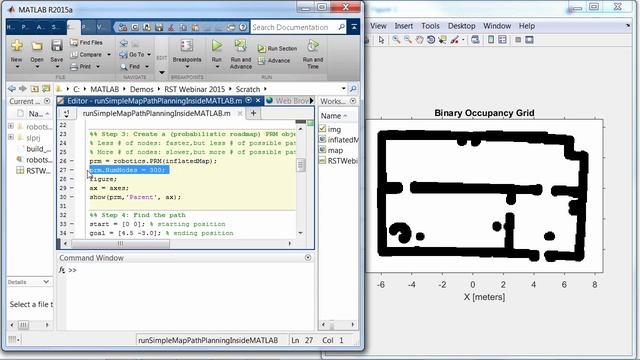Select Rotate 3D tool in figure window
Screen dimensions: 640x360
point(431,40)
